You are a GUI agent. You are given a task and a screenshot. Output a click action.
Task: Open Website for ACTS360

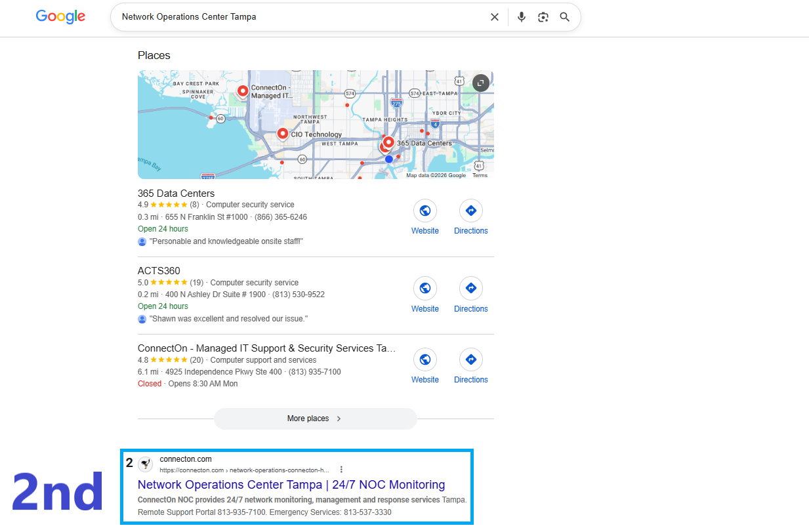click(x=425, y=295)
